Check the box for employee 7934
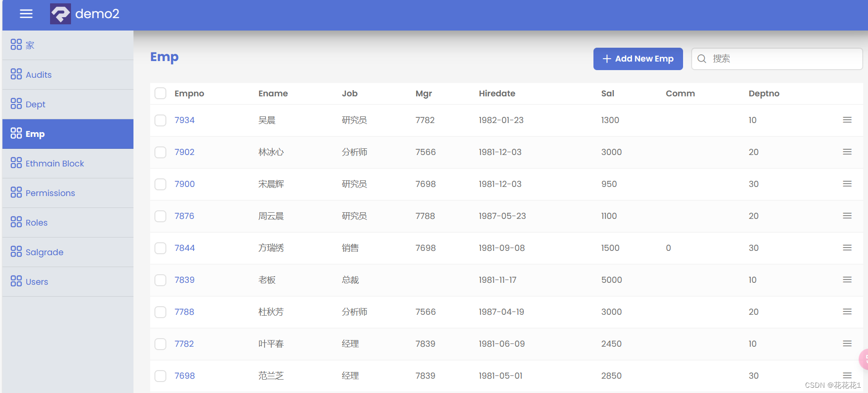This screenshot has width=868, height=393. pos(161,120)
